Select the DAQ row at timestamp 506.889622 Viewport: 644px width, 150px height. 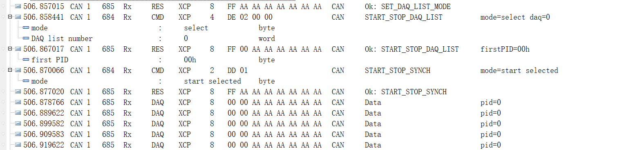tap(322, 113)
